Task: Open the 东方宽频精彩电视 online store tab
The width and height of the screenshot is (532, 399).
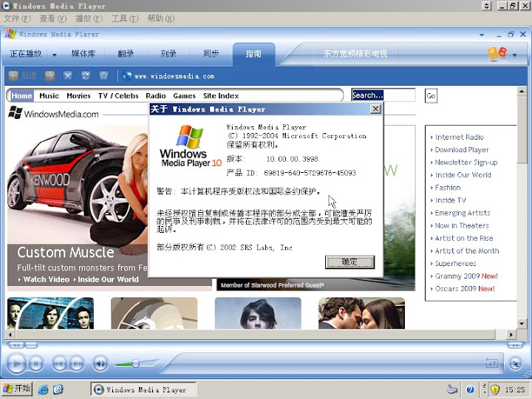Action: click(355, 54)
